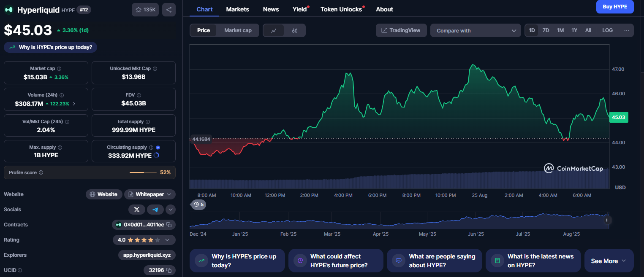Click the Market cap info icon
This screenshot has height=277, width=644.
(x=59, y=69)
